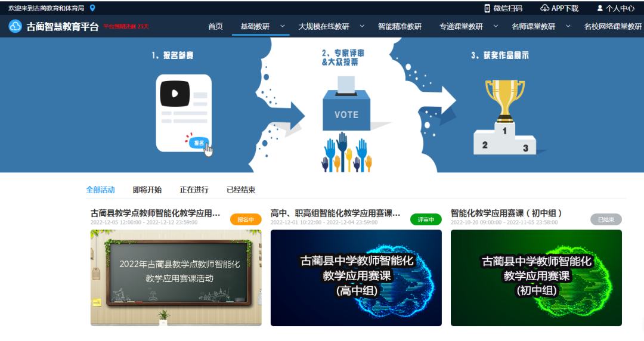The image size is (644, 341).
Task: Open the 初中组 green brain thumbnail
Action: tap(536, 278)
